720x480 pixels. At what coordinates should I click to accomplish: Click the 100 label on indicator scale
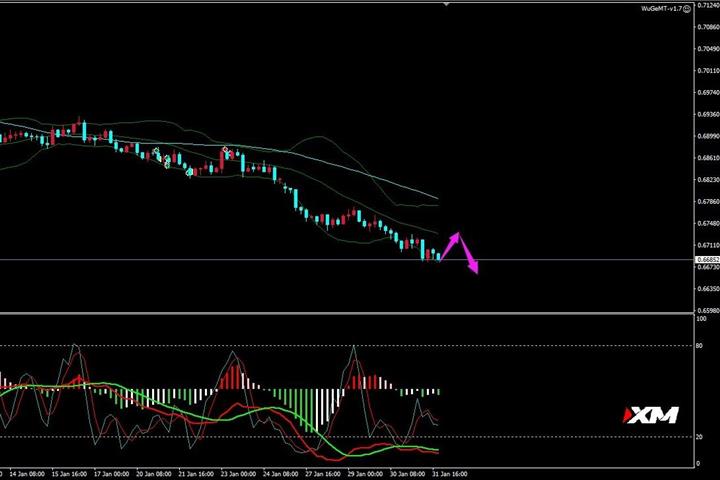pos(701,318)
